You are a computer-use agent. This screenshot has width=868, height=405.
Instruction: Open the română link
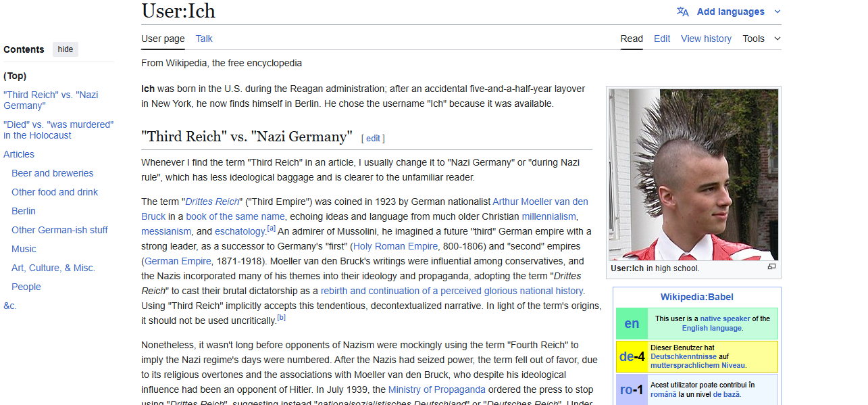coord(665,394)
